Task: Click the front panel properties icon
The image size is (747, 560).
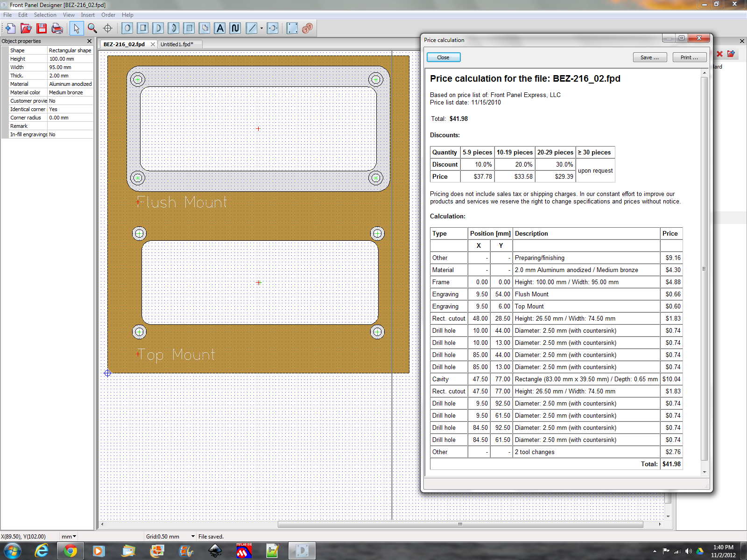Action: click(292, 28)
